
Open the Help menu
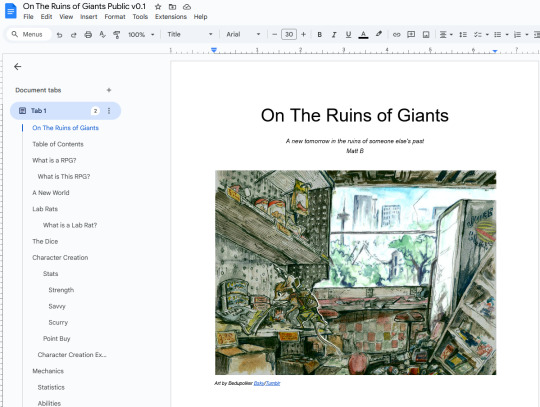(x=200, y=17)
